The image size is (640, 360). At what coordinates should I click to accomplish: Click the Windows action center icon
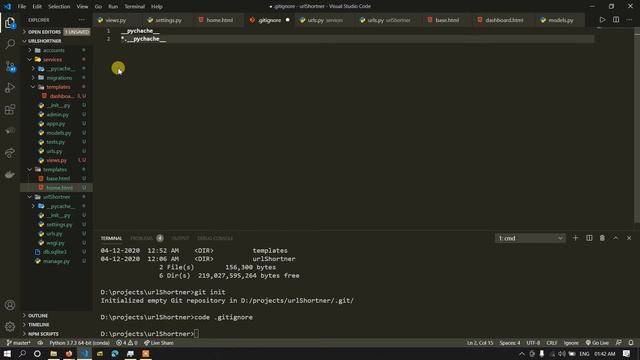pyautogui.click(x=627, y=353)
